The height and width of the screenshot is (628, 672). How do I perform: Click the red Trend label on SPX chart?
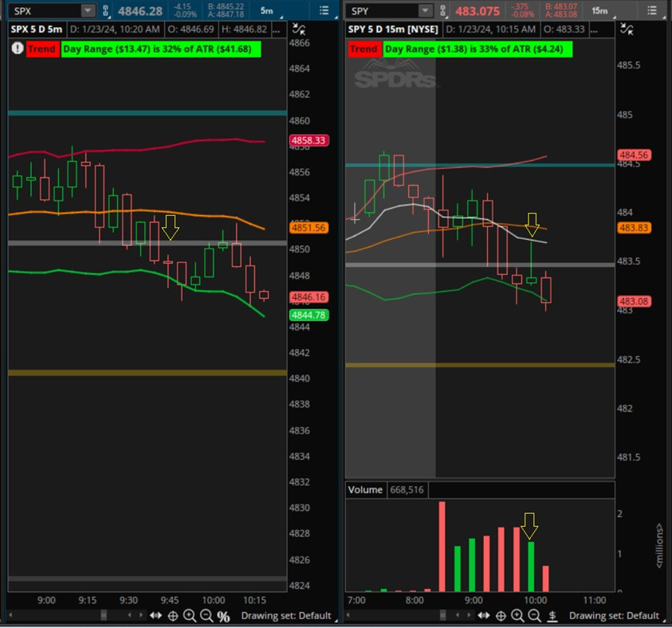click(x=42, y=49)
